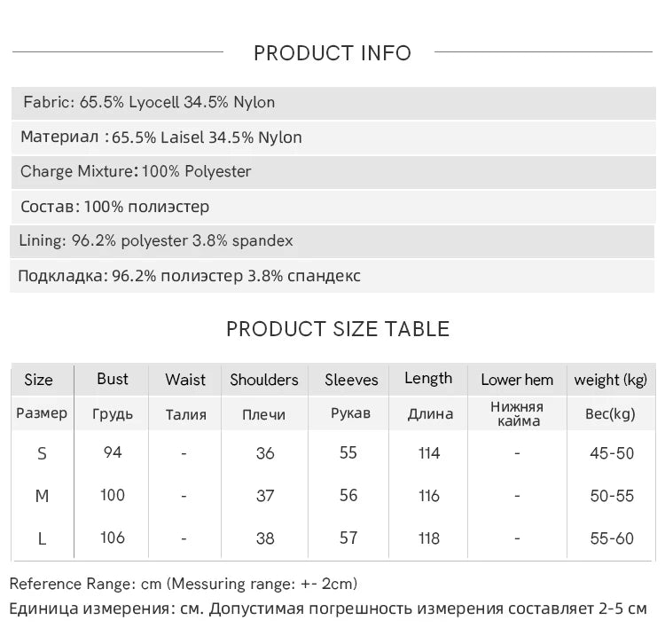The width and height of the screenshot is (665, 644).
Task: Select the Bust column header
Action: point(112,379)
